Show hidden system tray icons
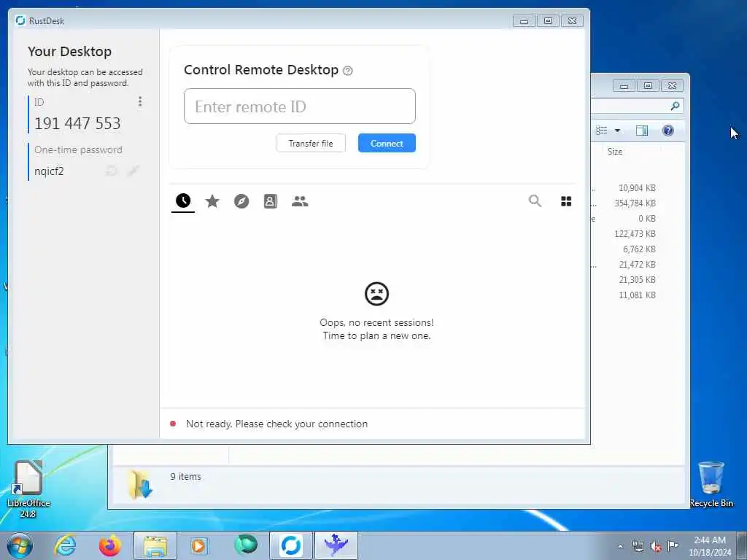Viewport: 747px width, 560px height. coord(620,547)
